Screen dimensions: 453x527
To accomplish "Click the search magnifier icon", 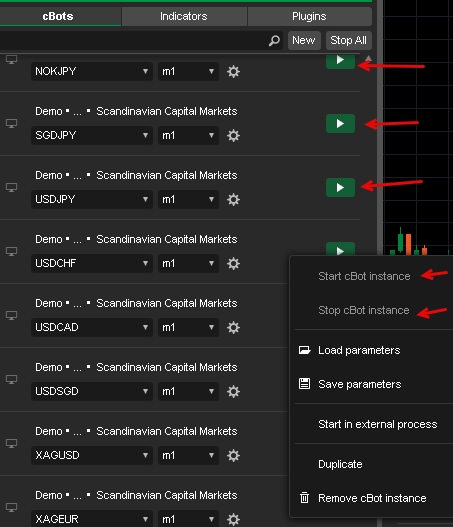I will point(274,41).
